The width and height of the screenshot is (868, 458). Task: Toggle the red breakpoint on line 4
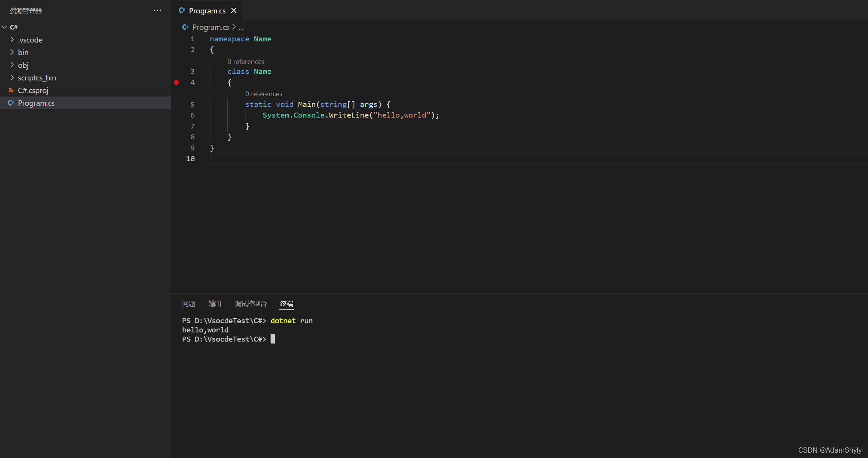point(176,82)
